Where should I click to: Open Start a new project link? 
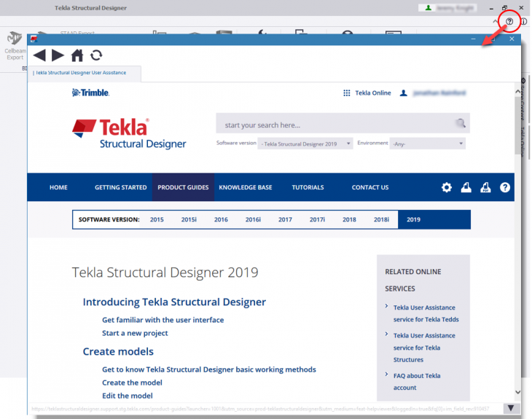[x=135, y=333]
